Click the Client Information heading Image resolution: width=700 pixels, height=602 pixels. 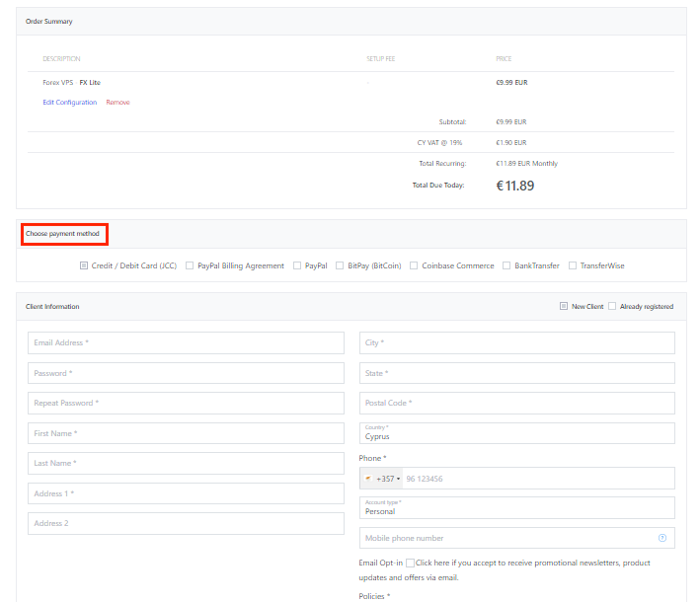52,306
